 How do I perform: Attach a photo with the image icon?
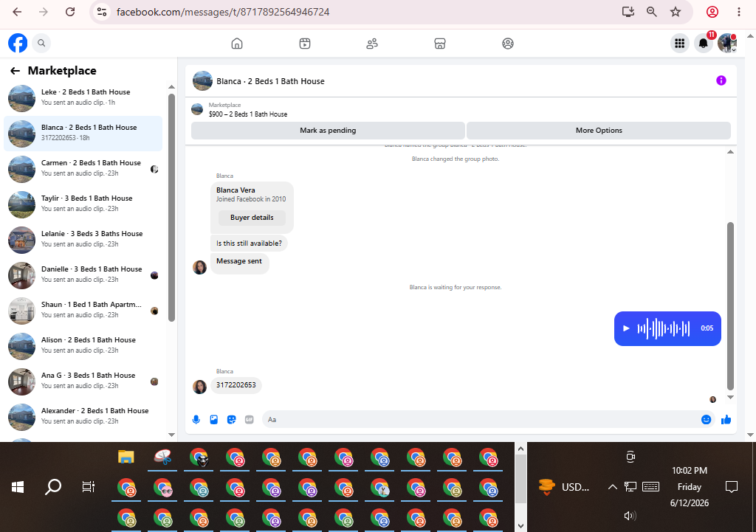(213, 420)
